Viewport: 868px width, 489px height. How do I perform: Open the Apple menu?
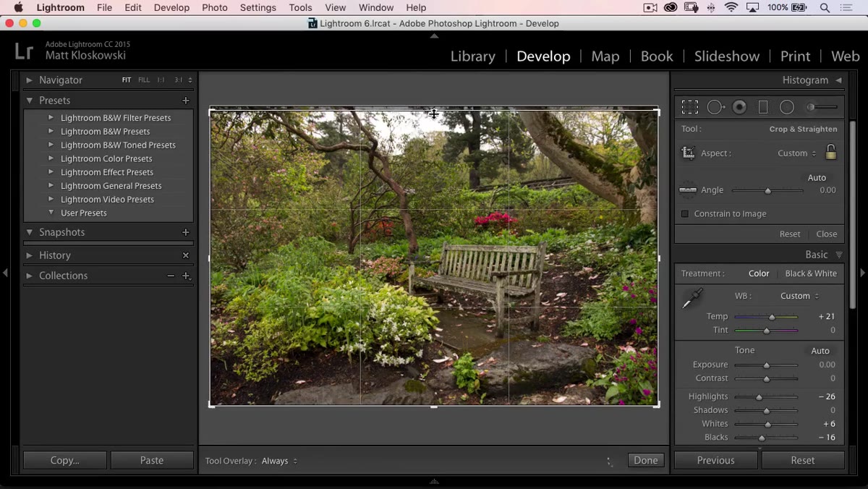pyautogui.click(x=18, y=8)
